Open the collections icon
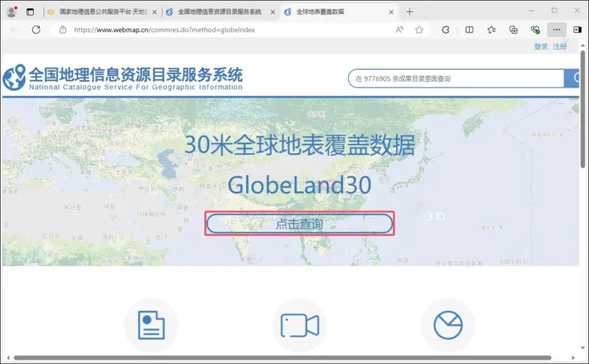This screenshot has width=589, height=364. tap(513, 29)
